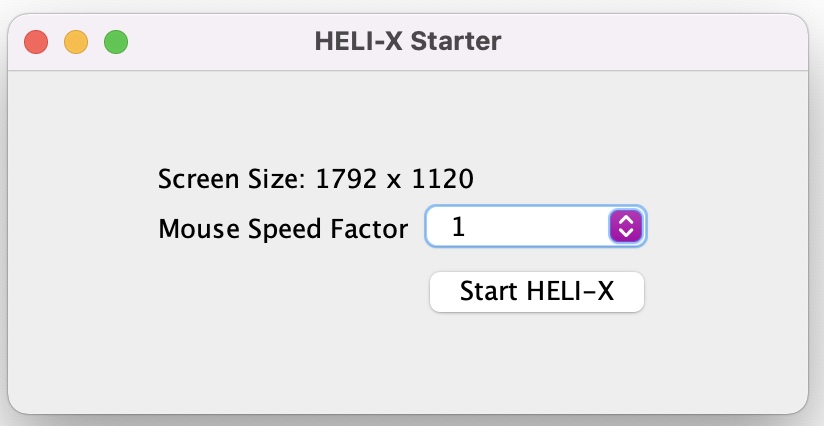Click the HELI-X Starter title text
This screenshot has width=824, height=426.
click(x=407, y=42)
